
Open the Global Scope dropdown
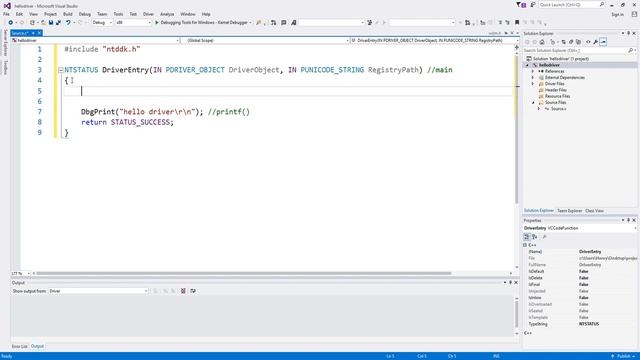[x=265, y=40]
